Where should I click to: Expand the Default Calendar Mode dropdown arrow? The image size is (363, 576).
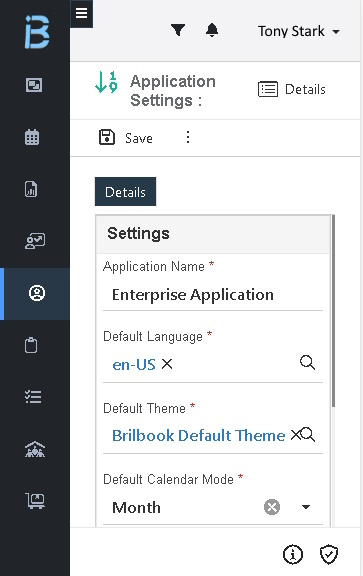pyautogui.click(x=306, y=507)
